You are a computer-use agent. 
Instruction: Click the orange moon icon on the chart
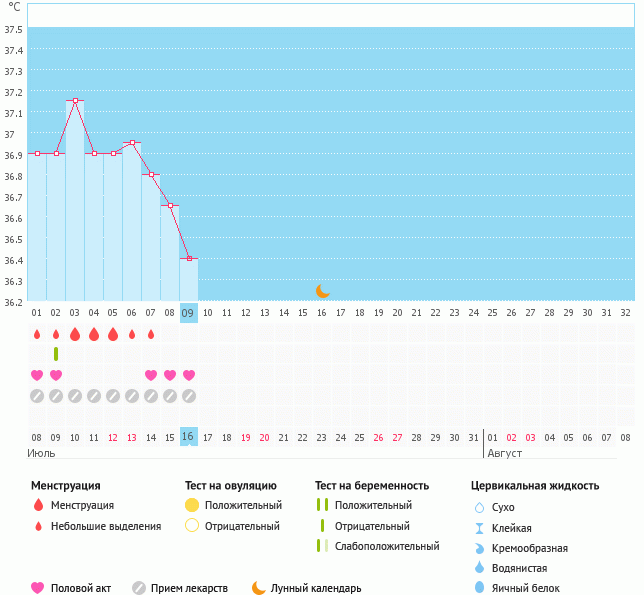(322, 291)
